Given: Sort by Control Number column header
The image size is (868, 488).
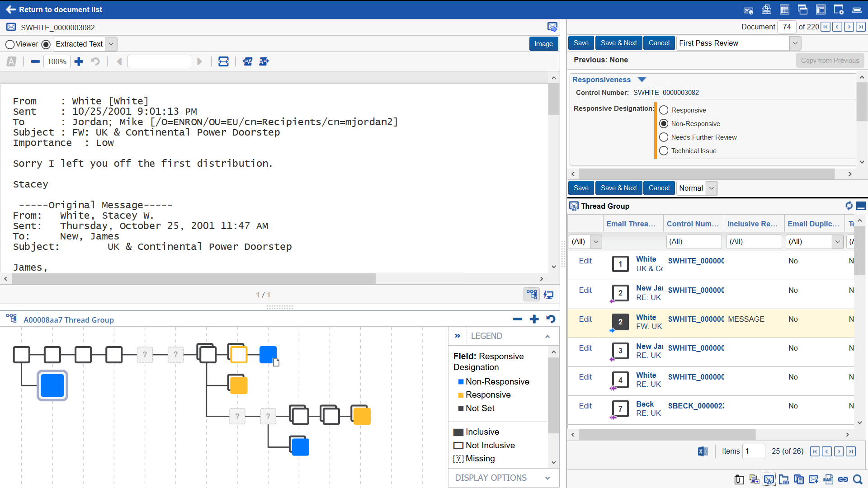Looking at the screenshot, I should 693,224.
